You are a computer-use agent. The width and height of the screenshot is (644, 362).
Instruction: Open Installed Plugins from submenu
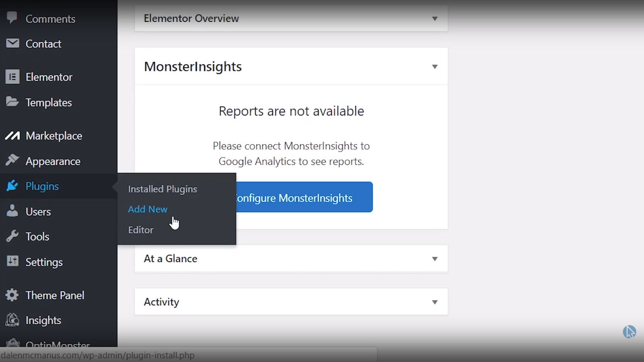point(163,189)
